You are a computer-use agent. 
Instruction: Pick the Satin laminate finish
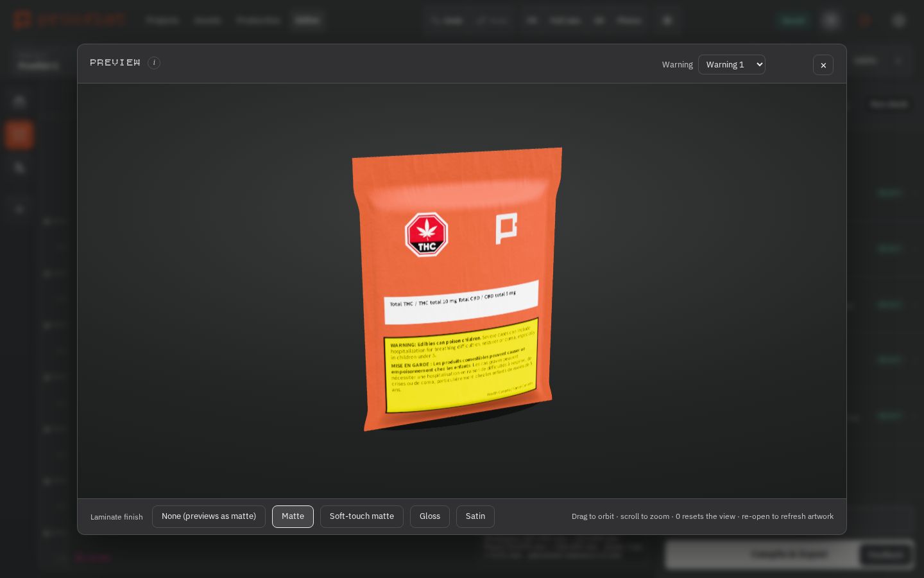[475, 516]
